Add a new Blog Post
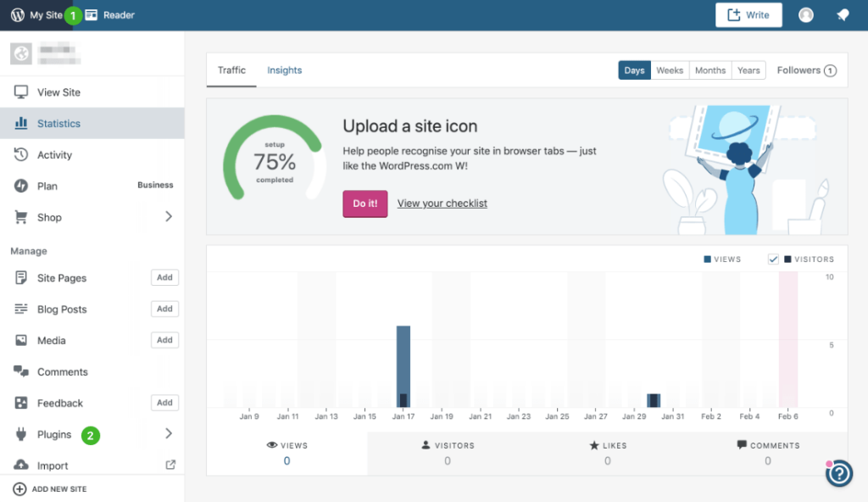Image resolution: width=868 pixels, height=502 pixels. point(164,309)
